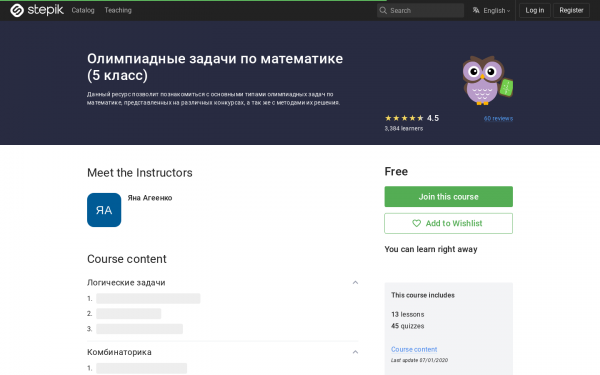Click the owl course logo image
The image size is (600, 375).
pos(487,80)
